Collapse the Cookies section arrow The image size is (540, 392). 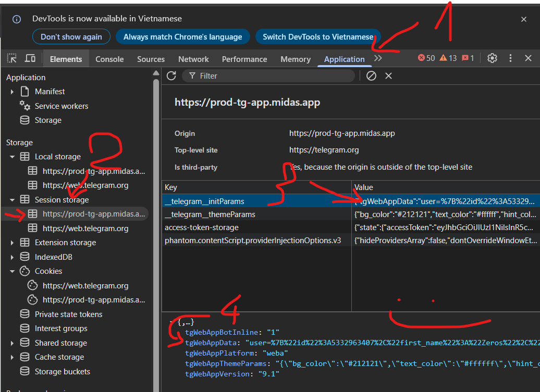pos(12,271)
